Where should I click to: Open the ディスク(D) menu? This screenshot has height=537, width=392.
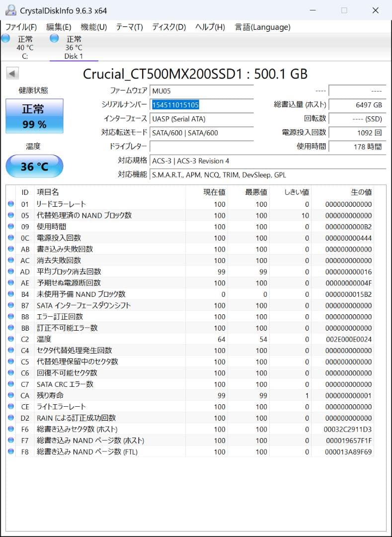click(169, 27)
